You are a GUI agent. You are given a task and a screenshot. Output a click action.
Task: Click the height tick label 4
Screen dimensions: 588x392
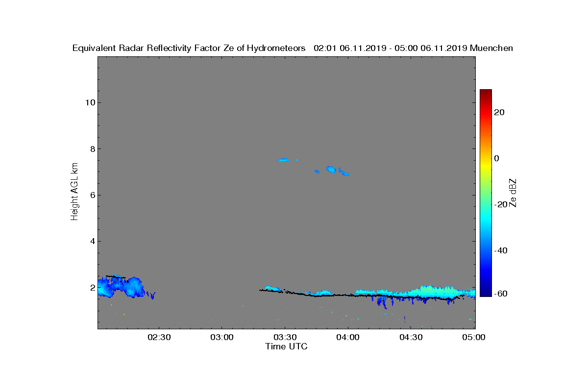[x=92, y=241]
